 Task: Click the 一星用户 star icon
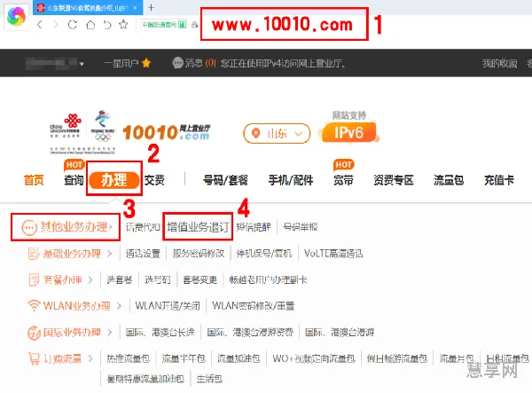click(146, 63)
